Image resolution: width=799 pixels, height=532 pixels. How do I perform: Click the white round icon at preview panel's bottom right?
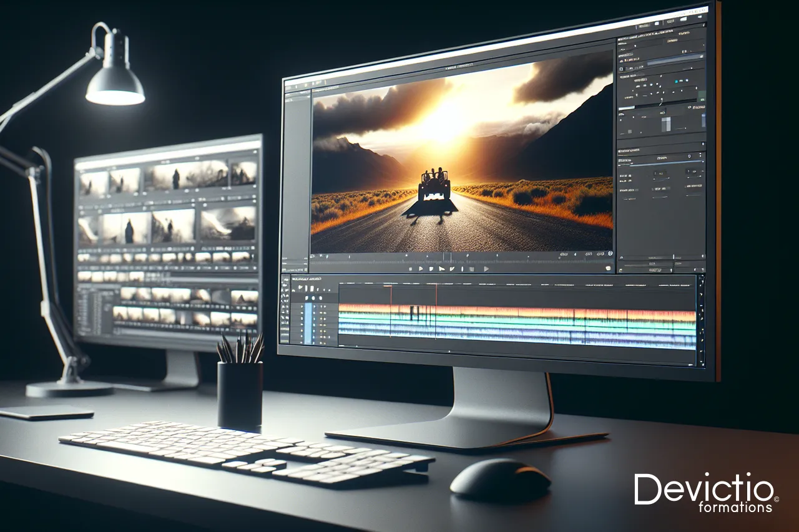point(608,268)
